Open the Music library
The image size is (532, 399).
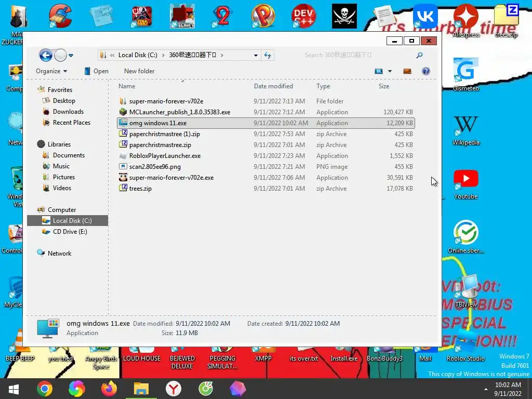tap(61, 166)
